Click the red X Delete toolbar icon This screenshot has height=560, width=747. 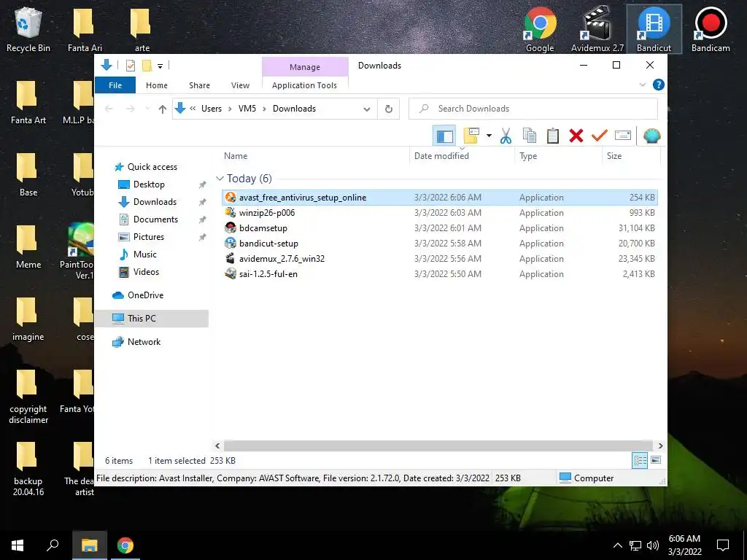tap(576, 136)
